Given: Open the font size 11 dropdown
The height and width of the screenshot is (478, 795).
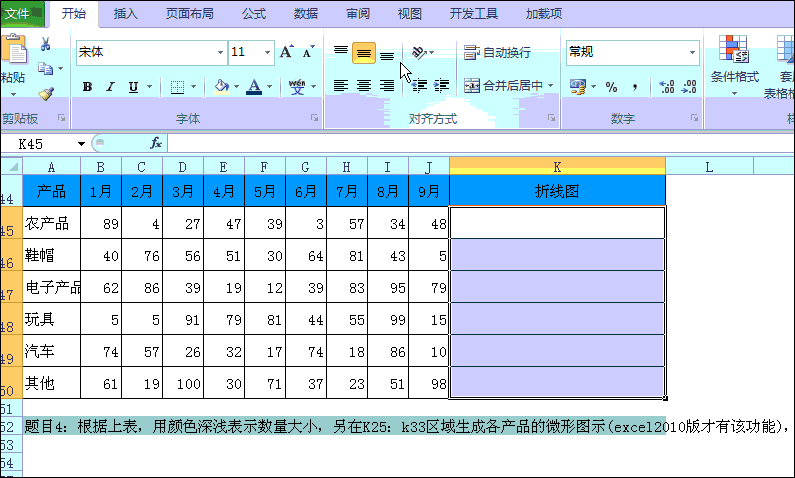Looking at the screenshot, I should point(267,52).
